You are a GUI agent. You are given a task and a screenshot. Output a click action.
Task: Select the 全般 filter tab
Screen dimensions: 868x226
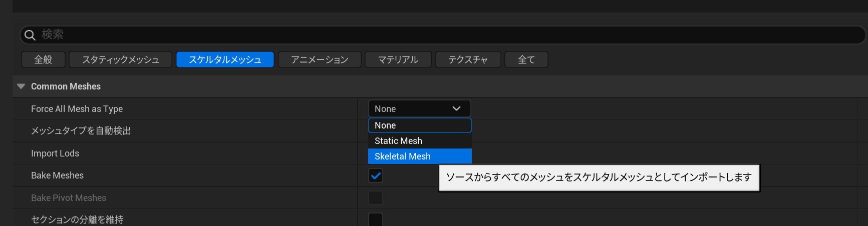[43, 59]
